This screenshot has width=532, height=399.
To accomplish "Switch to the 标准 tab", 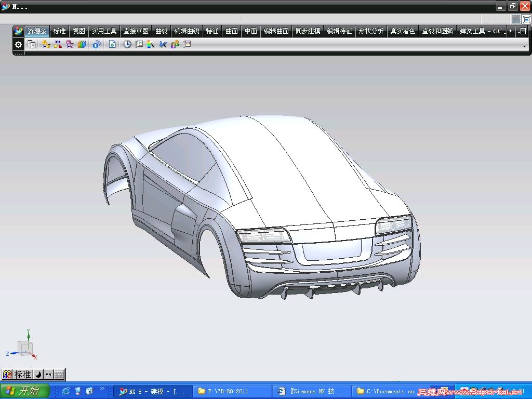I will tap(59, 31).
